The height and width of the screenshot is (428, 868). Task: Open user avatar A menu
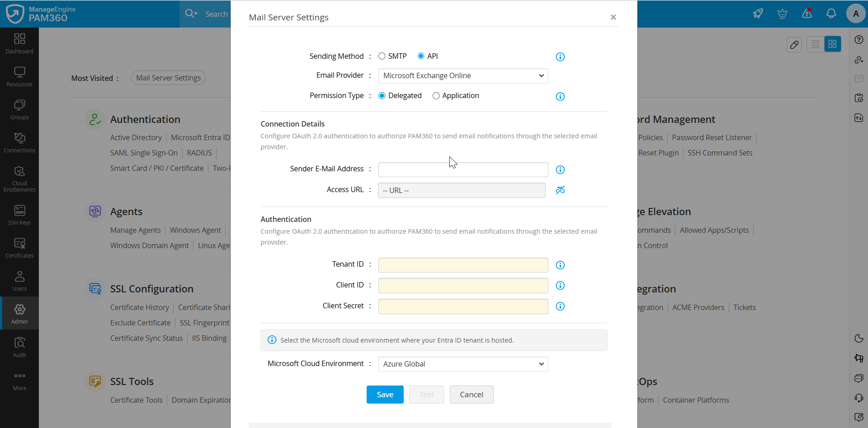[855, 14]
